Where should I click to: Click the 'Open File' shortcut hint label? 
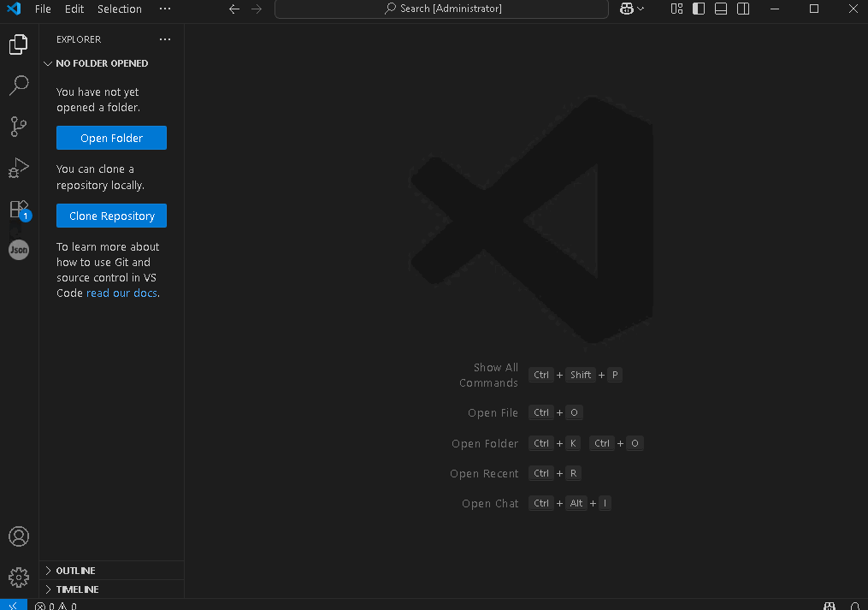coord(493,412)
